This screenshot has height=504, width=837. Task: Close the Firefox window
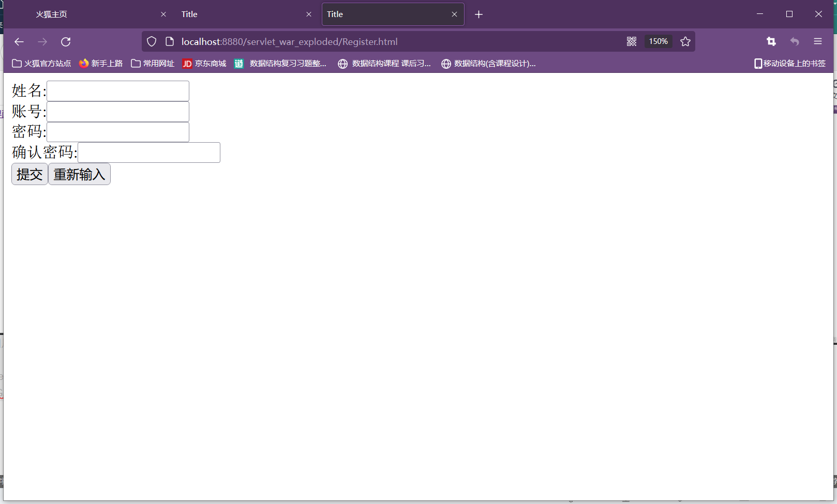pyautogui.click(x=818, y=14)
